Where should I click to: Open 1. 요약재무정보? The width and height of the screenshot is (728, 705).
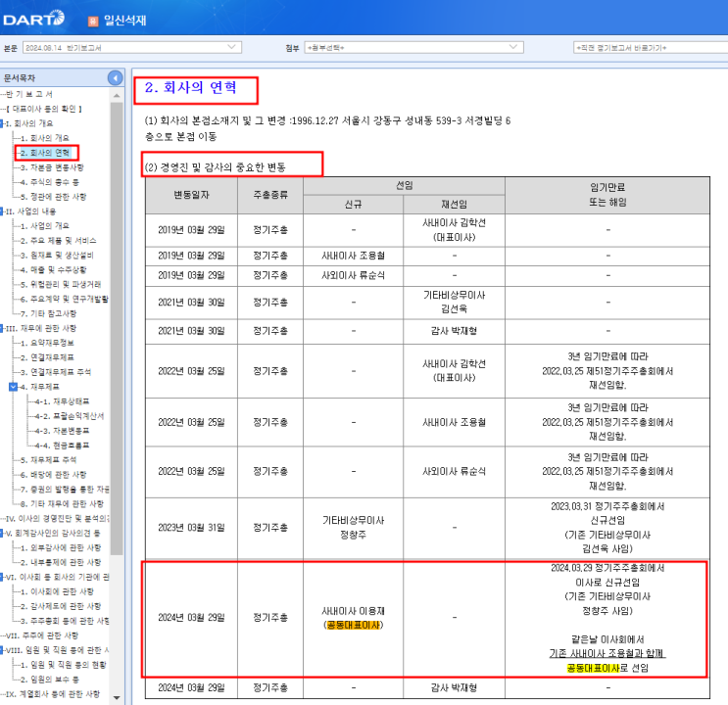[47, 343]
